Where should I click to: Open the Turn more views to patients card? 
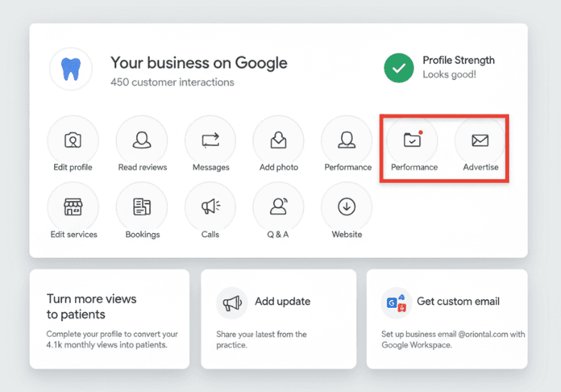pos(110,319)
